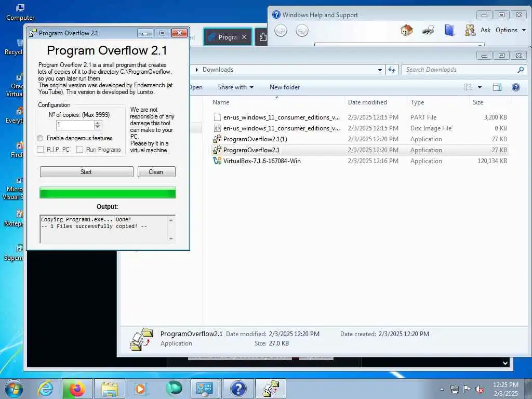The width and height of the screenshot is (532, 399).
Task: Click Downloads in the address breadcrumb
Action: [x=218, y=70]
